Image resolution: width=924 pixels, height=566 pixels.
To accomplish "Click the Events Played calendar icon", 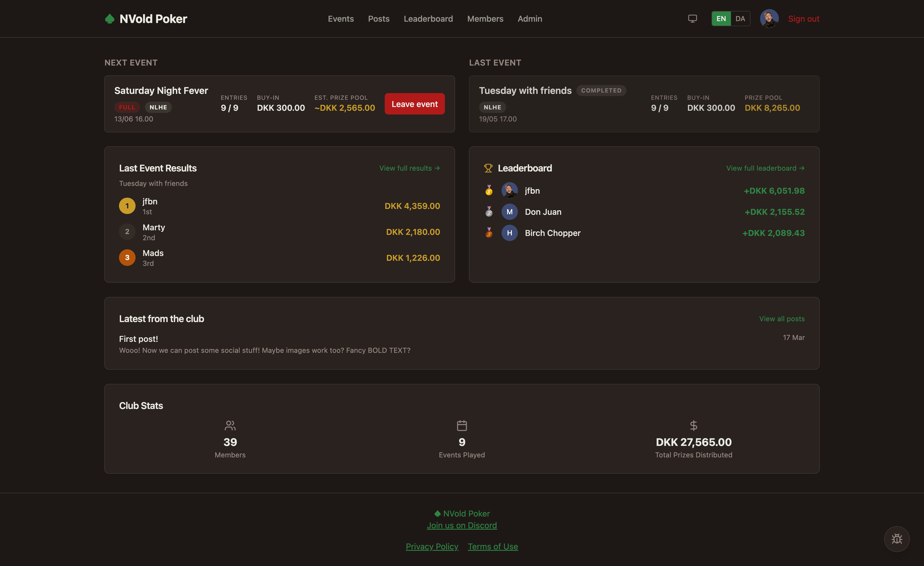I will pos(462,425).
